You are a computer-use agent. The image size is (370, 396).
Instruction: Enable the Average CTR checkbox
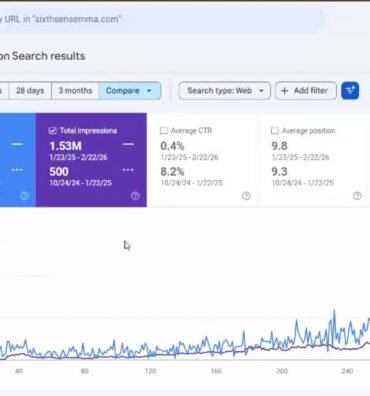pos(164,131)
